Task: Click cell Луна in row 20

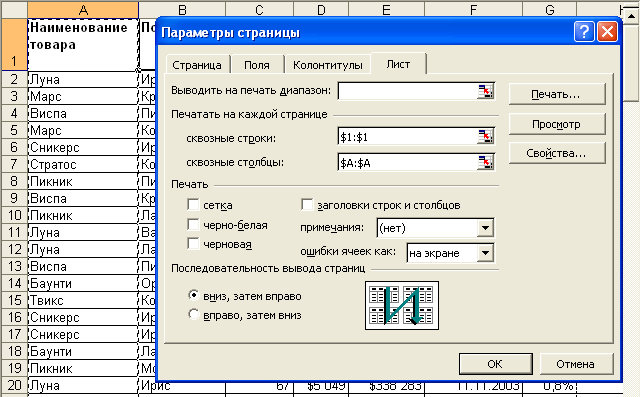Action: point(83,386)
